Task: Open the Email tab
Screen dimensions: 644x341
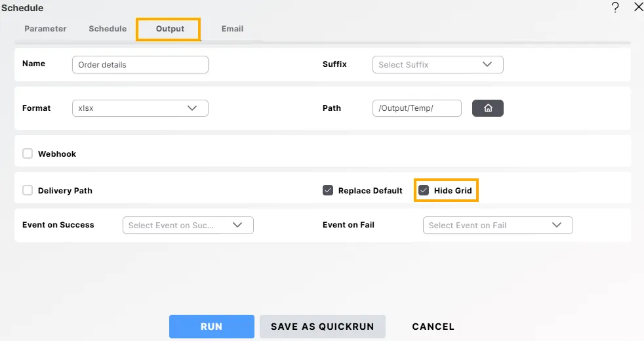Action: 232,29
